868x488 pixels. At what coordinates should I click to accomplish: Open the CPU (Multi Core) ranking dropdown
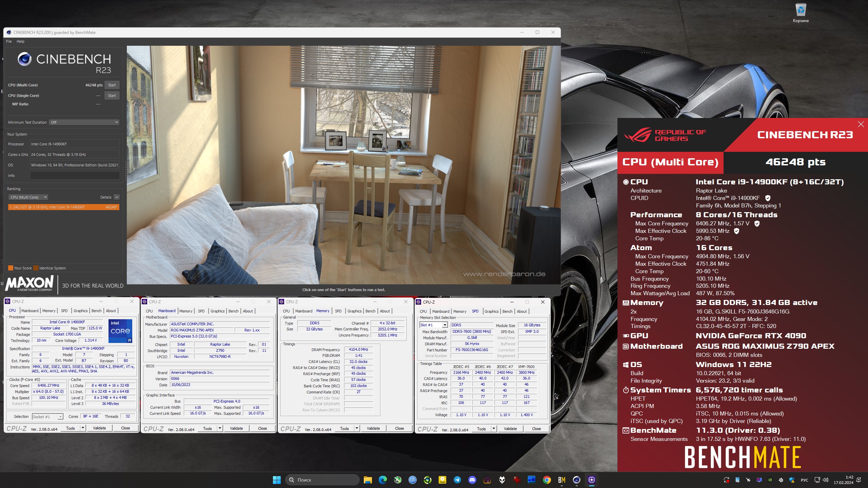28,197
